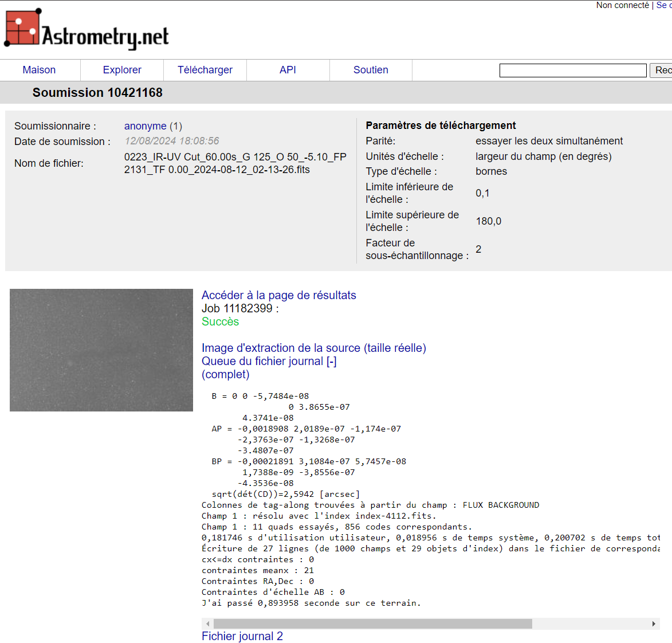
Task: Select the sqrt(dét(CD))=2,5942 log line
Action: point(286,494)
